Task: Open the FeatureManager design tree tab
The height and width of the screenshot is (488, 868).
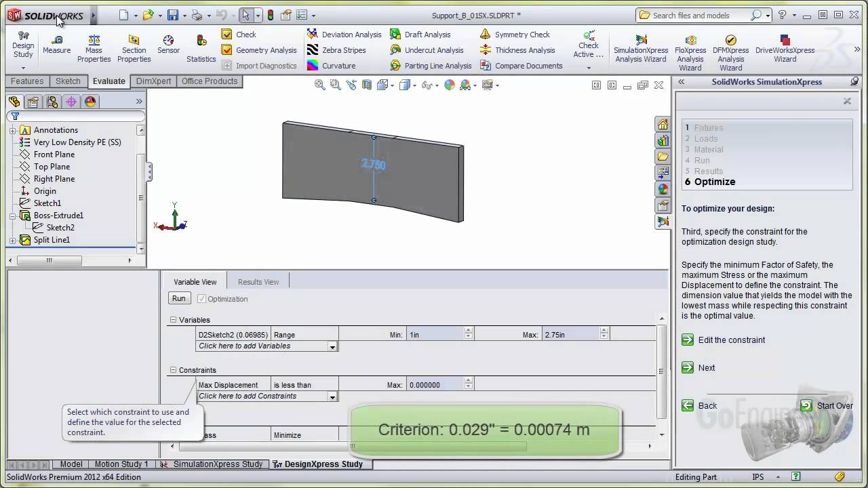Action: tap(14, 102)
